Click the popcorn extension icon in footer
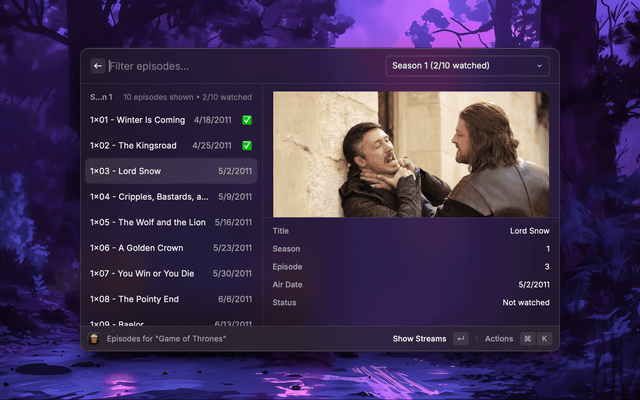 (x=94, y=339)
